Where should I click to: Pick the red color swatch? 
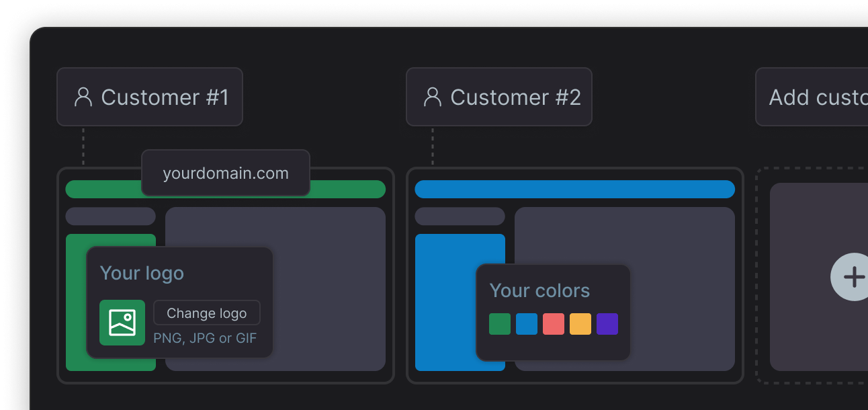coord(554,324)
